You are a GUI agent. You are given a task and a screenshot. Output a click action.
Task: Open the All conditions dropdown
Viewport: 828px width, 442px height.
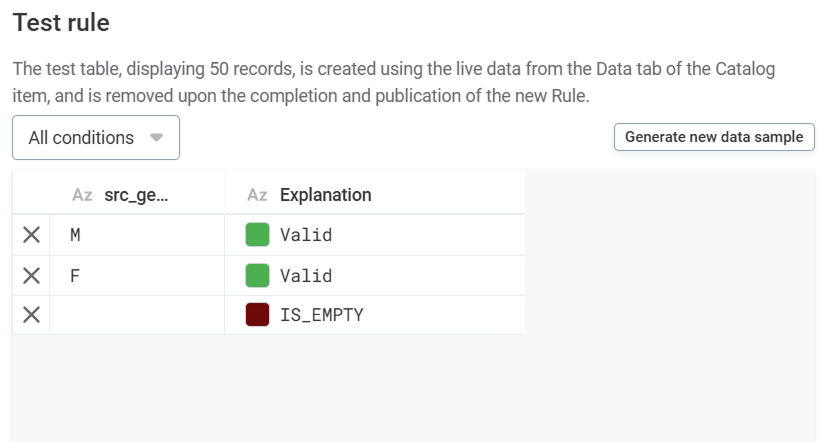[x=96, y=138]
